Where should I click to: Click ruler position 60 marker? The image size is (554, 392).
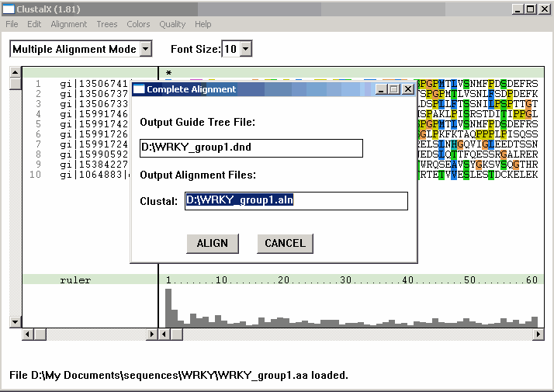[x=531, y=280]
